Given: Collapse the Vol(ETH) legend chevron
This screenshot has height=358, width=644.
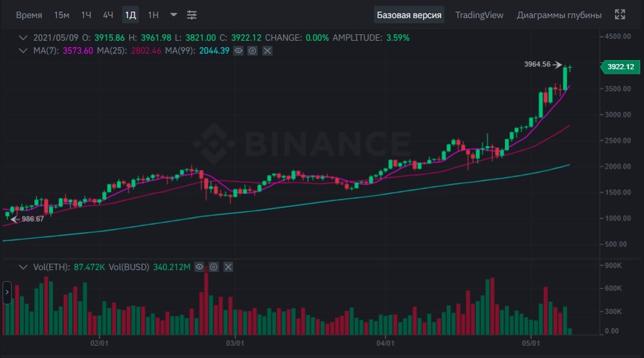Looking at the screenshot, I should pyautogui.click(x=23, y=267).
